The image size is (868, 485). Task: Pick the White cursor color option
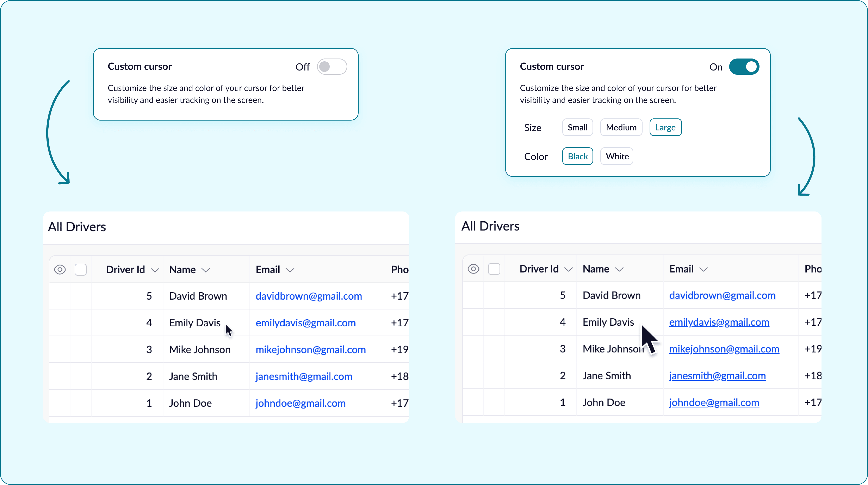click(617, 156)
